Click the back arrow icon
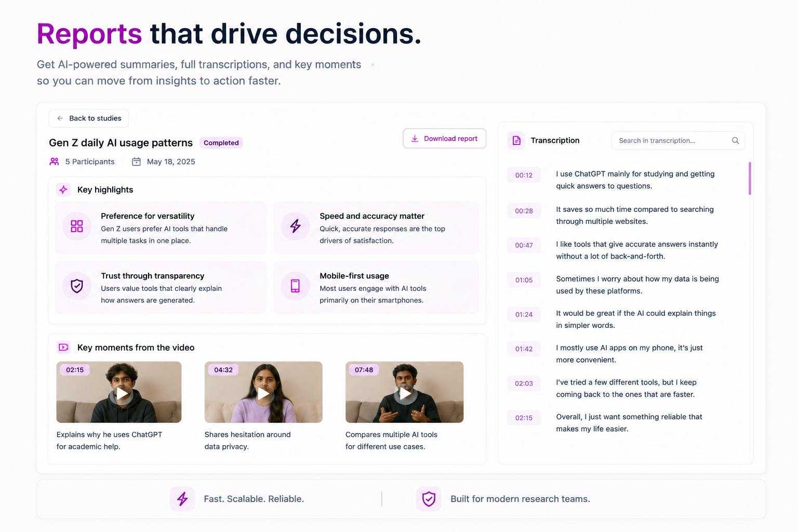Viewport: 798px width, 532px height. pyautogui.click(x=60, y=118)
